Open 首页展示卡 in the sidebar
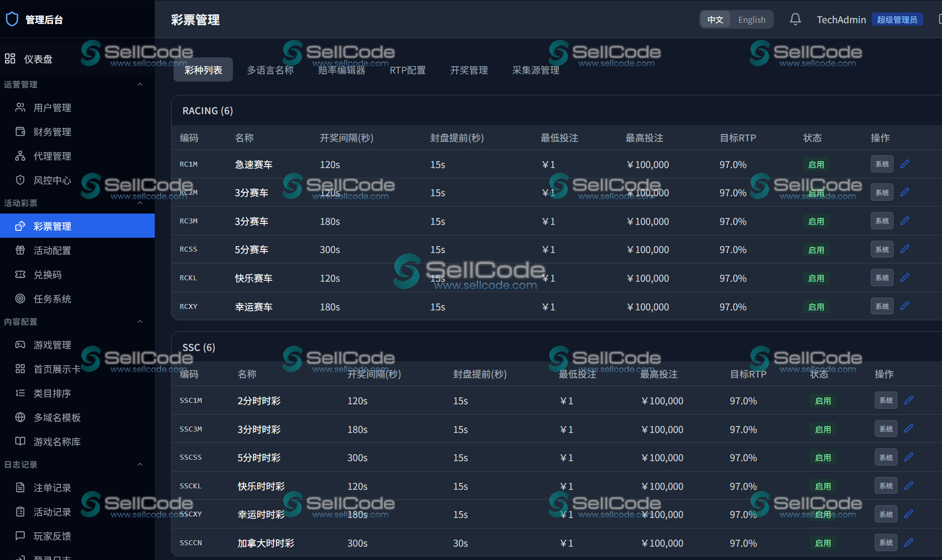 point(77,369)
